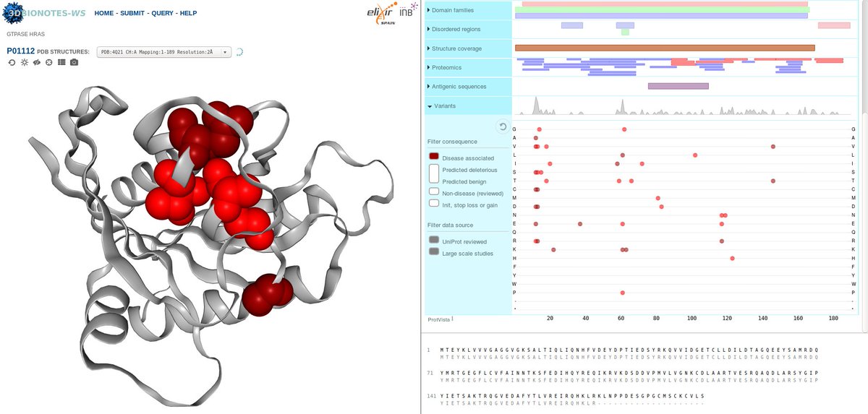Toggle the Disease associated filter
This screenshot has width=868, height=414.
tap(434, 157)
